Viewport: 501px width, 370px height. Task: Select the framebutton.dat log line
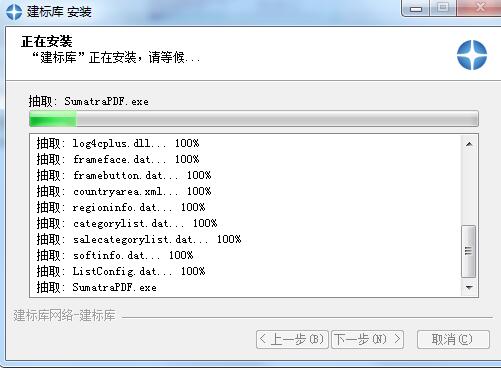click(x=124, y=175)
